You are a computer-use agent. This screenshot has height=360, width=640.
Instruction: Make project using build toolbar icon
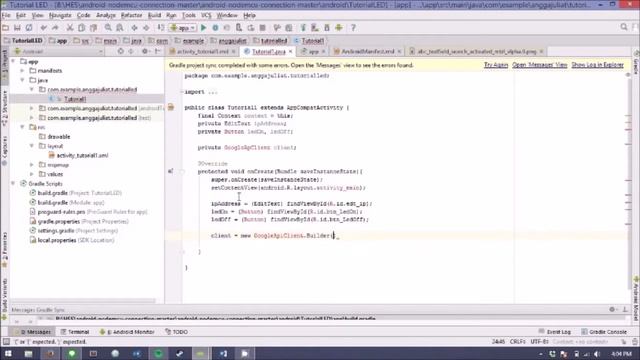tap(161, 28)
